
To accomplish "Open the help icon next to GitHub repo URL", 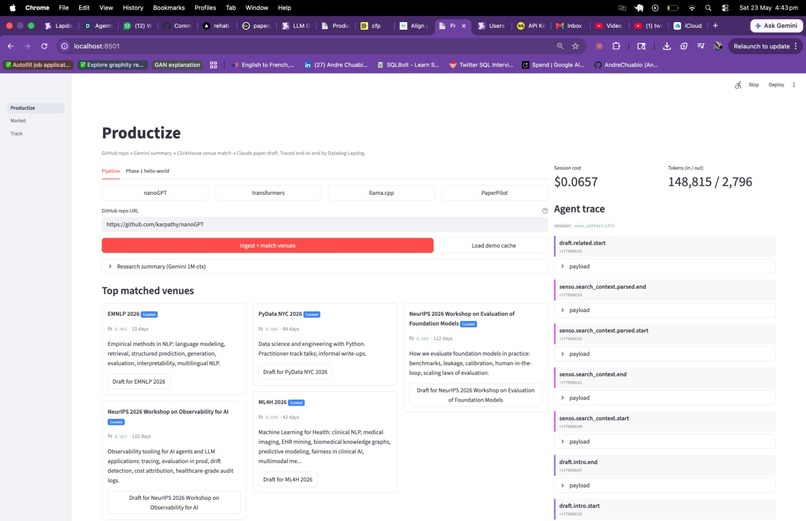I will click(544, 211).
